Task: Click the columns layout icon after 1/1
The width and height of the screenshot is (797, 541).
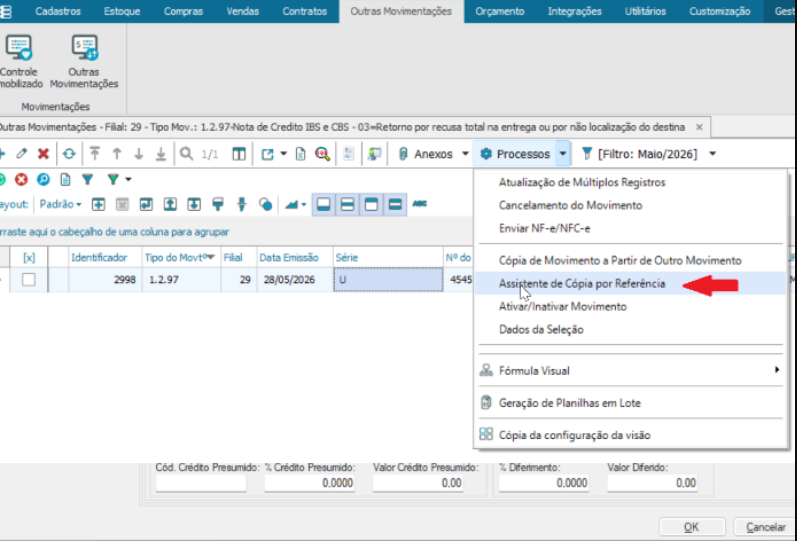Action: tap(239, 154)
